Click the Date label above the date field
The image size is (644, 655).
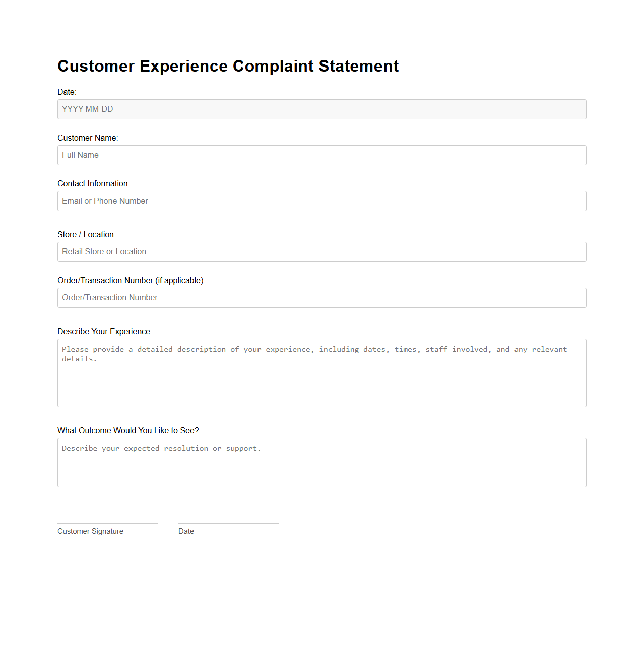67,92
